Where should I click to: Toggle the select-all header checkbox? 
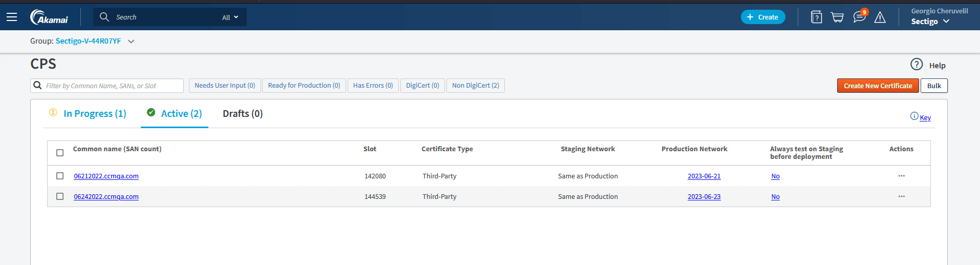point(60,153)
